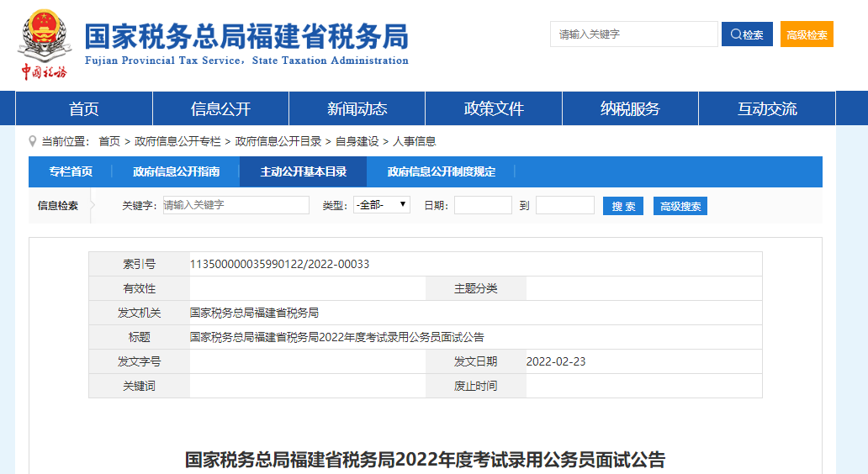Expand the 类型 -全部- dropdown
The width and height of the screenshot is (868, 474).
[382, 205]
